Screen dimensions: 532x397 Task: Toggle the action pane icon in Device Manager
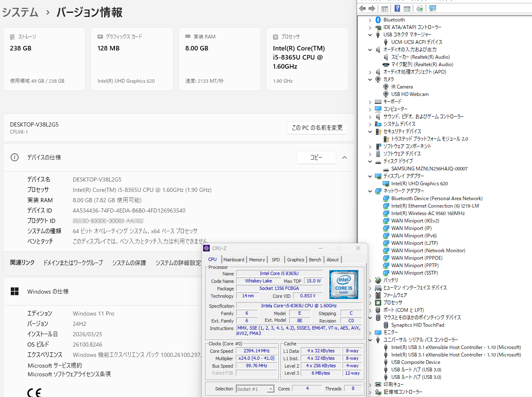407,8
